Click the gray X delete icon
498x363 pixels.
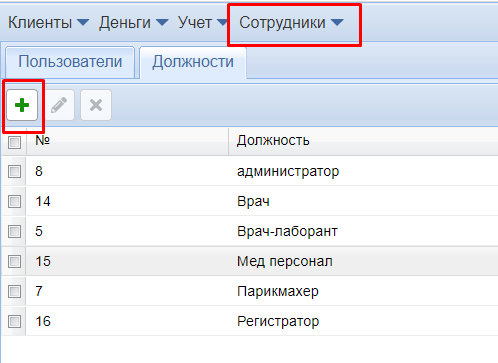coord(96,105)
